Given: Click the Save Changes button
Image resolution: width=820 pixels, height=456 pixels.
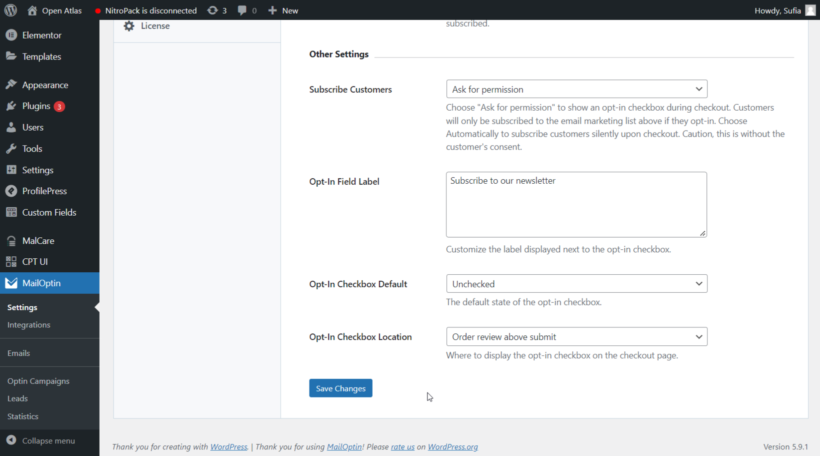Looking at the screenshot, I should pos(340,388).
